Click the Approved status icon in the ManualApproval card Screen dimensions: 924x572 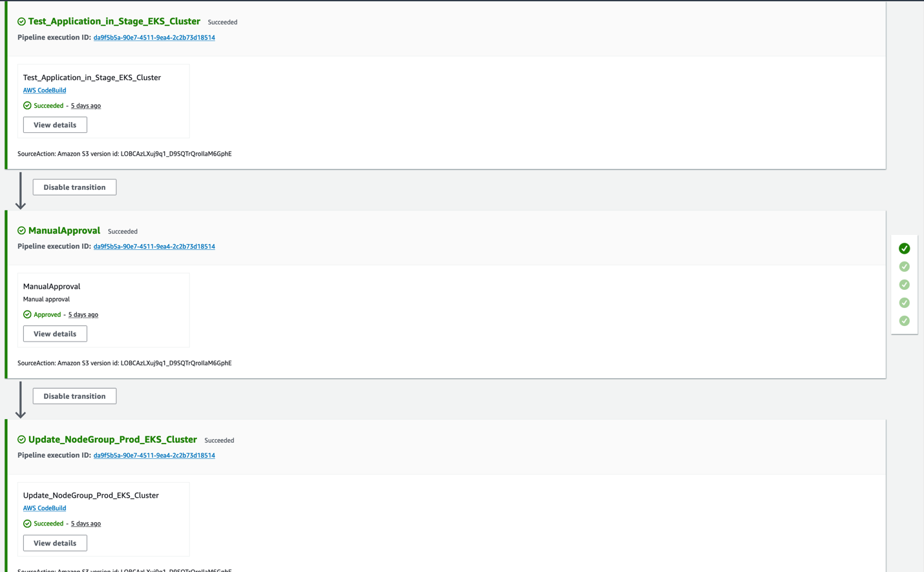pyautogui.click(x=26, y=314)
